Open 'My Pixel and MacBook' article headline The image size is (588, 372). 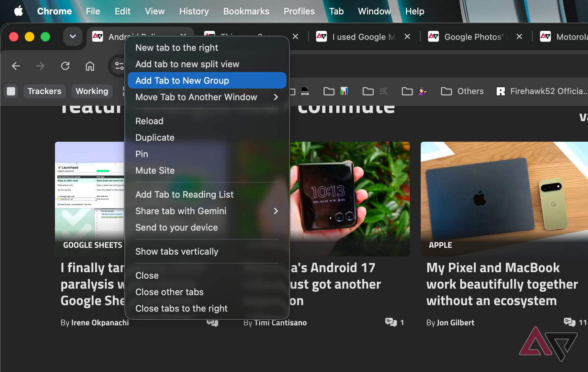[502, 284]
